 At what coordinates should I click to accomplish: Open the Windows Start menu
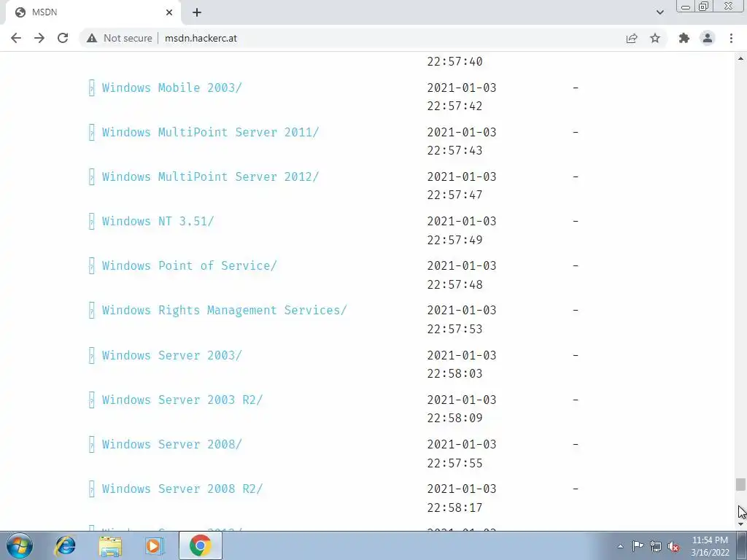[20, 545]
